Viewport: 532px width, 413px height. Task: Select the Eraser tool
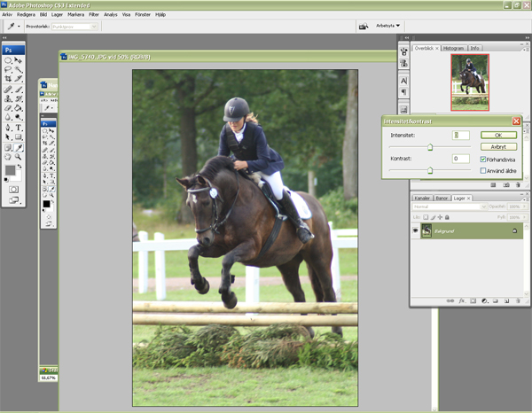pos(8,108)
